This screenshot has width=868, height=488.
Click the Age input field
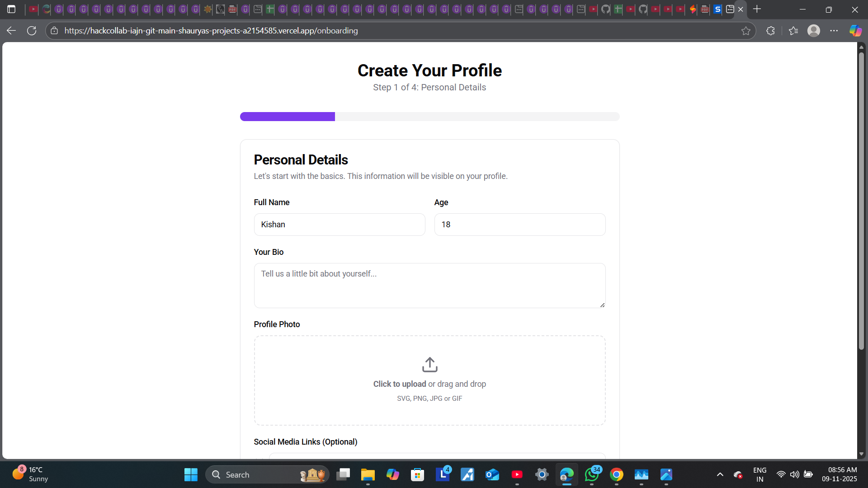(x=519, y=225)
